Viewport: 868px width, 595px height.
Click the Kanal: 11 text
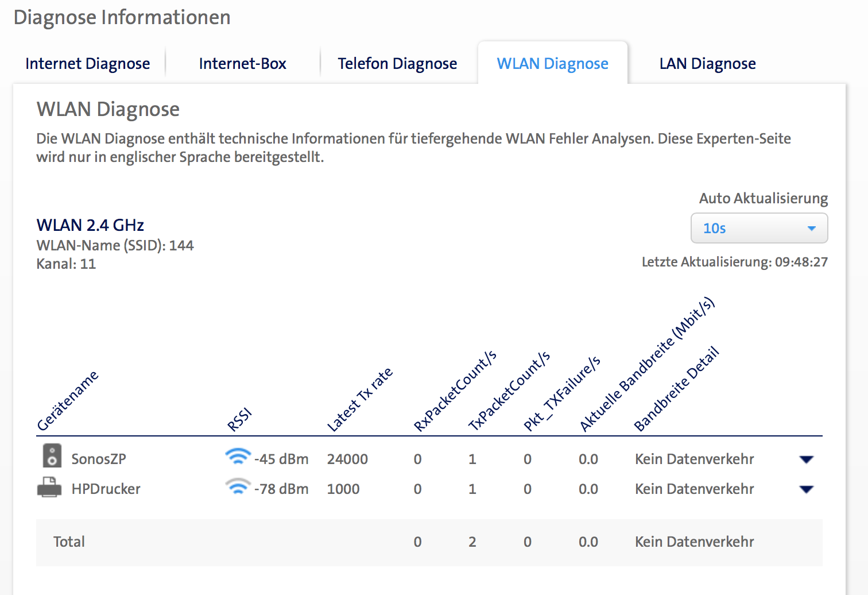(66, 264)
